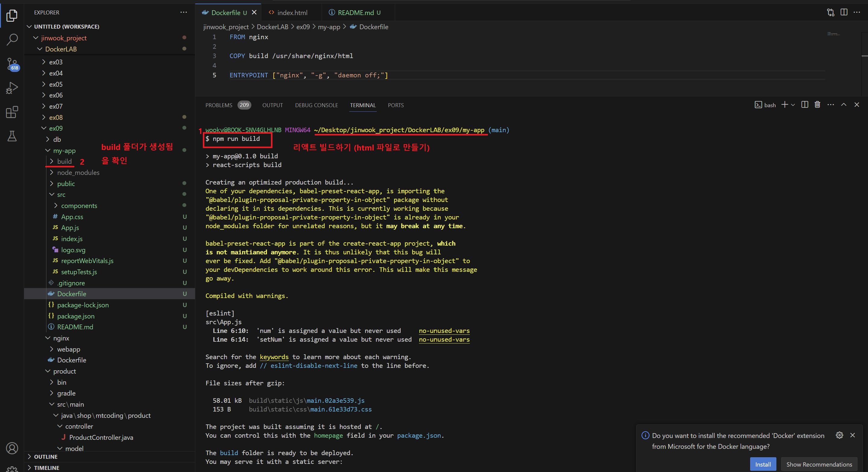Screen dimensions: 868x472
Task: Click the editor minimap preview
Action: pyautogui.click(x=833, y=34)
